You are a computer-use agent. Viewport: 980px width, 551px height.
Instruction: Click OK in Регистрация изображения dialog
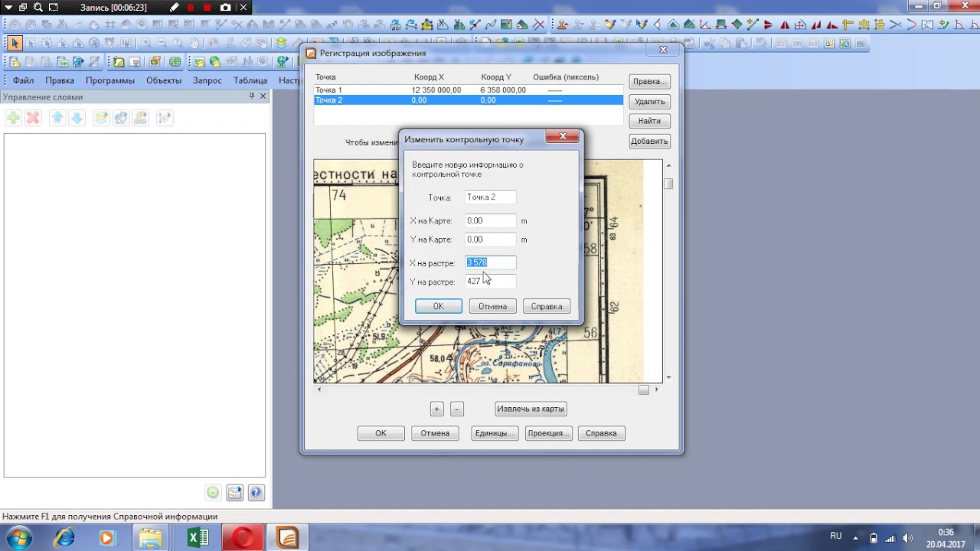pos(381,433)
